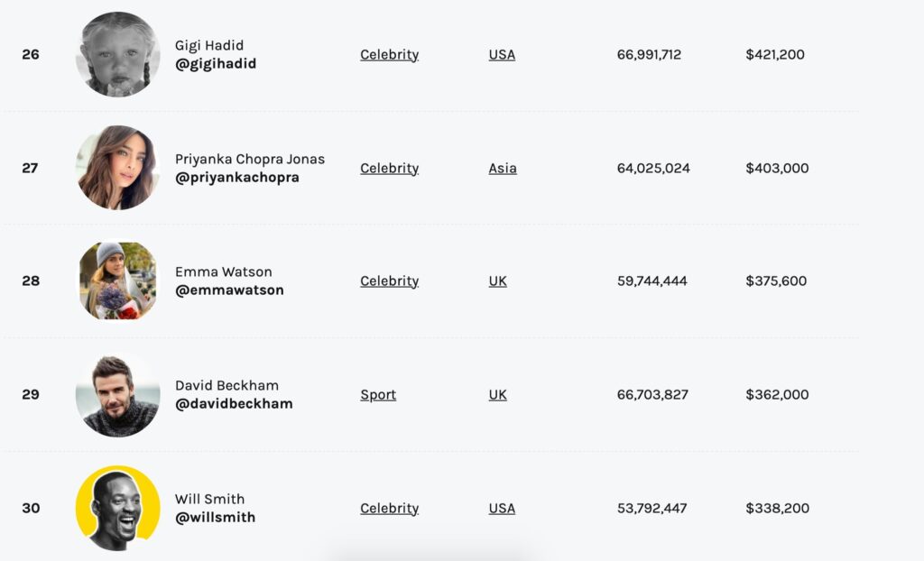Image resolution: width=924 pixels, height=561 pixels.
Task: Open Celebrity category link for Gigi Hadid
Action: tap(389, 55)
